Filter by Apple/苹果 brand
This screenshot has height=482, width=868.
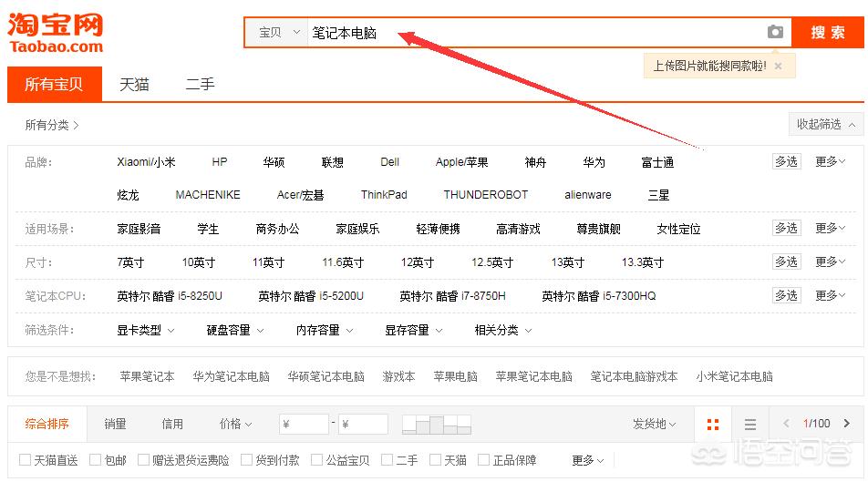[461, 162]
